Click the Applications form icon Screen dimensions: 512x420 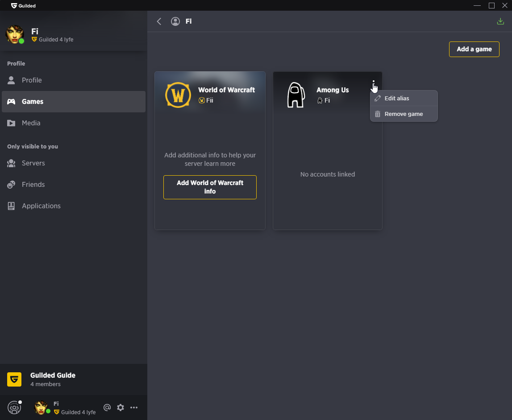pyautogui.click(x=11, y=206)
